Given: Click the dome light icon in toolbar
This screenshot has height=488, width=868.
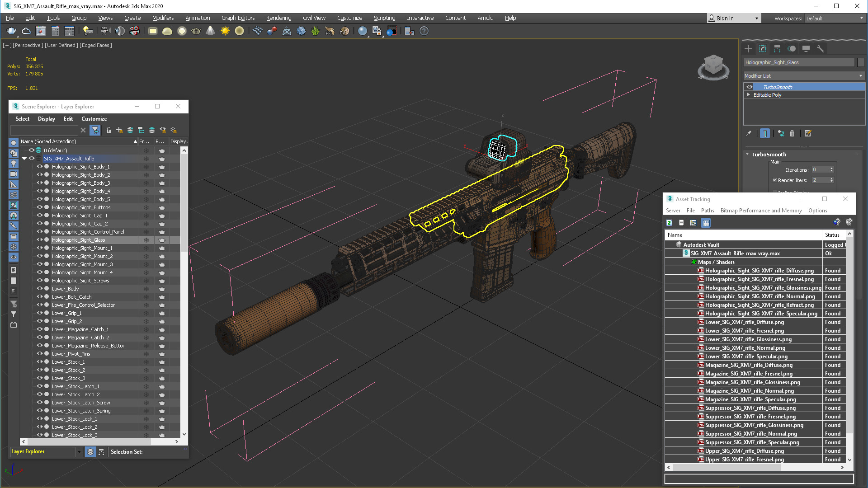Looking at the screenshot, I should [x=167, y=31].
